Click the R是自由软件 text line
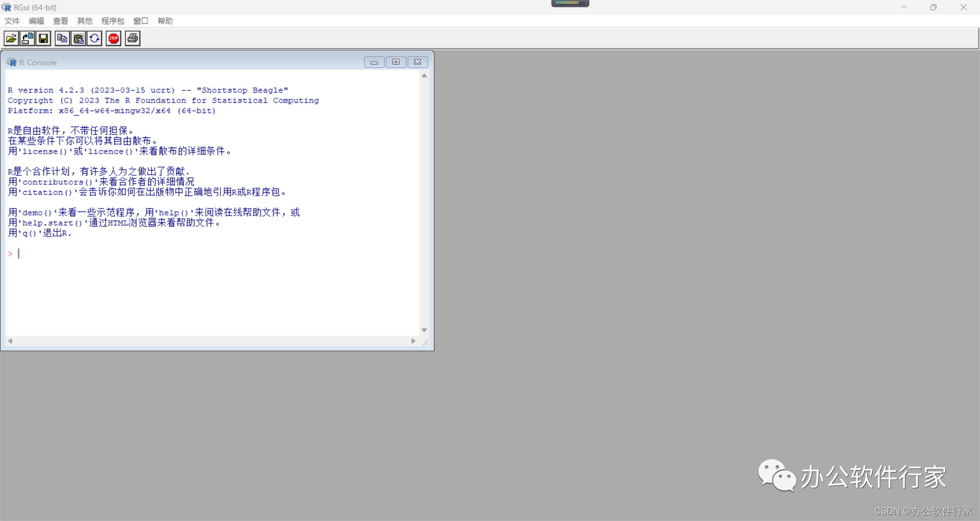This screenshot has width=980, height=521. [71, 131]
